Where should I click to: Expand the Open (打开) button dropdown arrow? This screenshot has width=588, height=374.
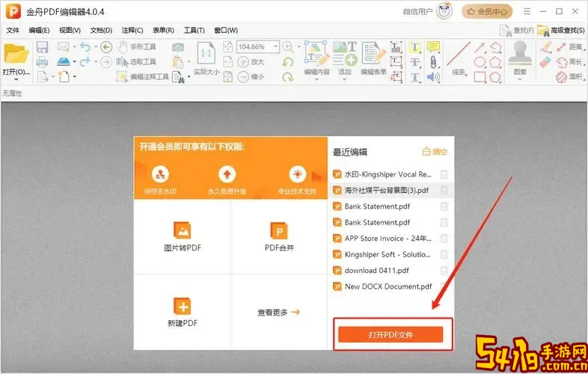16,79
